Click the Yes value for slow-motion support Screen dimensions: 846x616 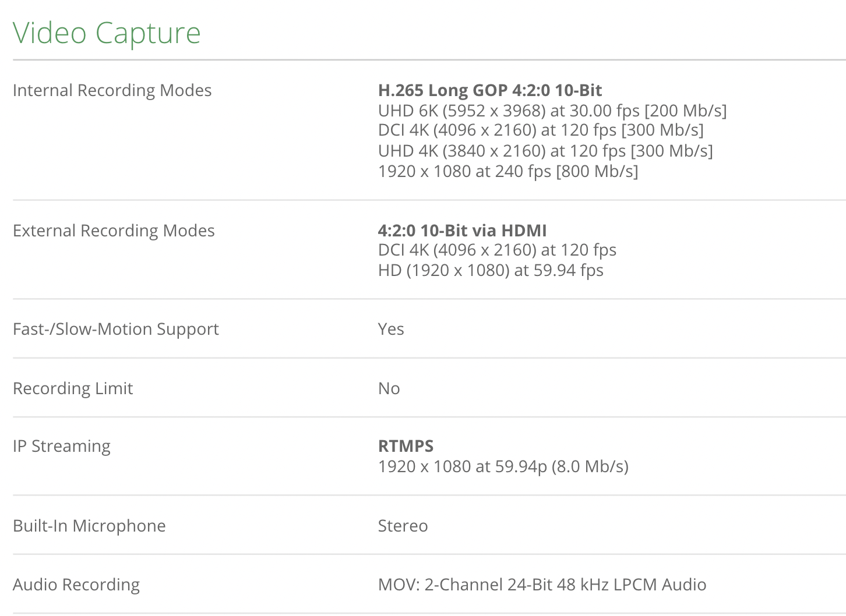click(x=390, y=329)
